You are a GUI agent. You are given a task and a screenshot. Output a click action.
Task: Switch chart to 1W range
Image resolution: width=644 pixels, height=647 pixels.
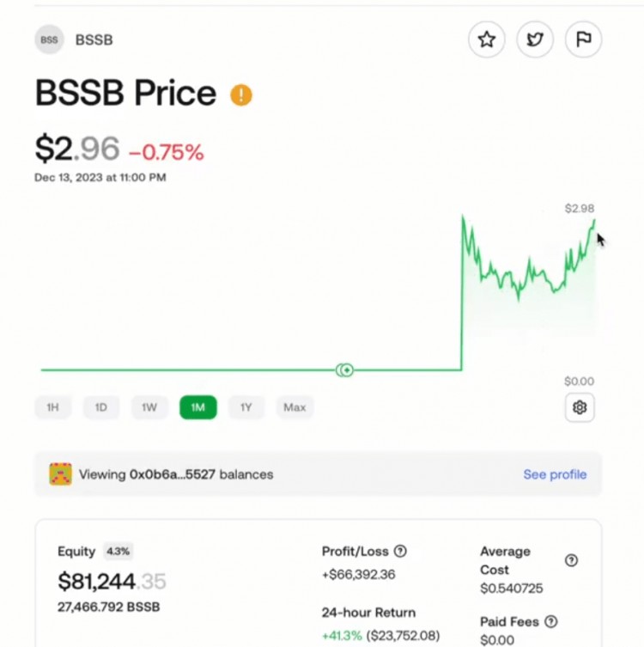[x=149, y=407]
